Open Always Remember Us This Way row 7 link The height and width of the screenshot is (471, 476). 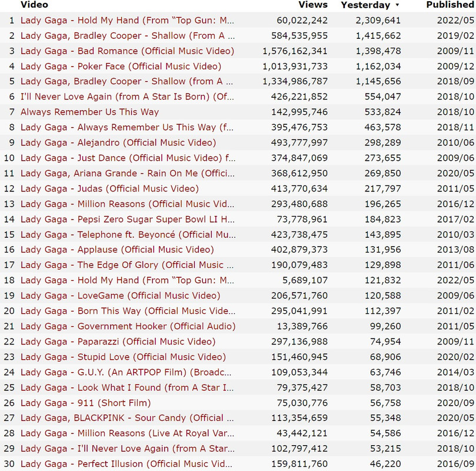[89, 112]
